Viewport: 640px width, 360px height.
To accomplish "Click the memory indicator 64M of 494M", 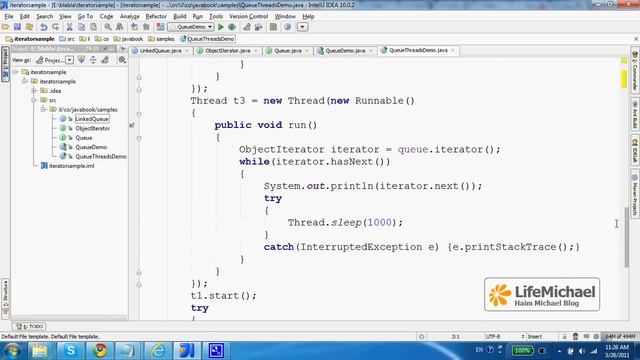I will [x=620, y=337].
